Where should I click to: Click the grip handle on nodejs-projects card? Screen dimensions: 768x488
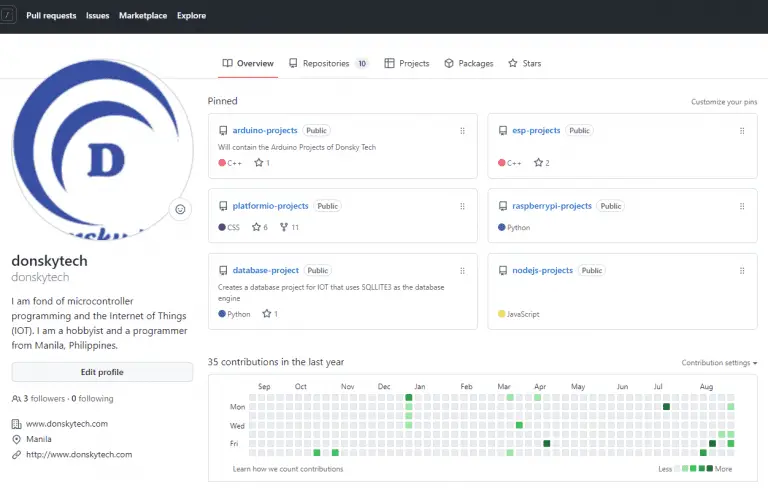pos(741,270)
